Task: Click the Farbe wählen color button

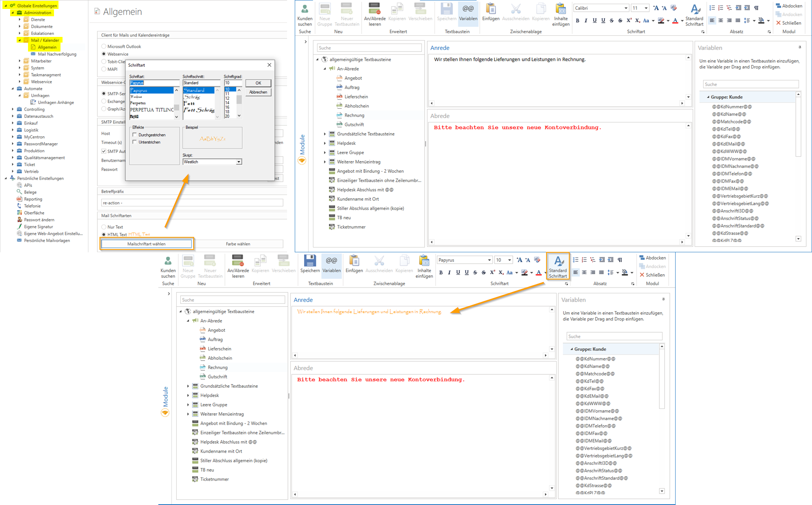Action: tap(238, 244)
